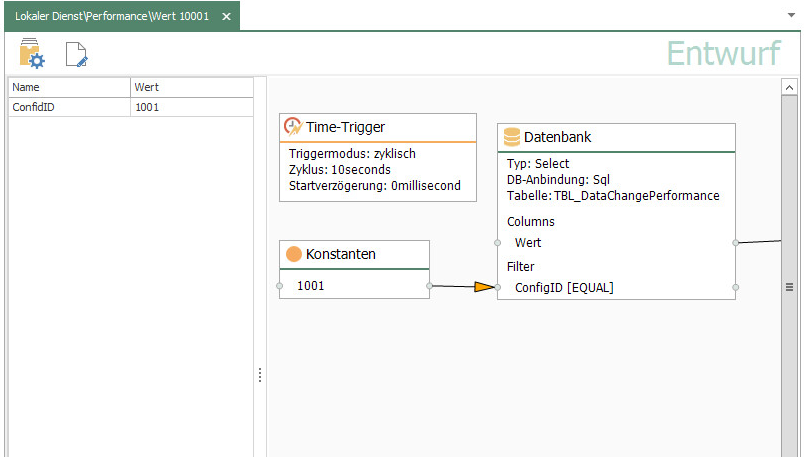Click Triggermodus: zyklisch line

352,153
